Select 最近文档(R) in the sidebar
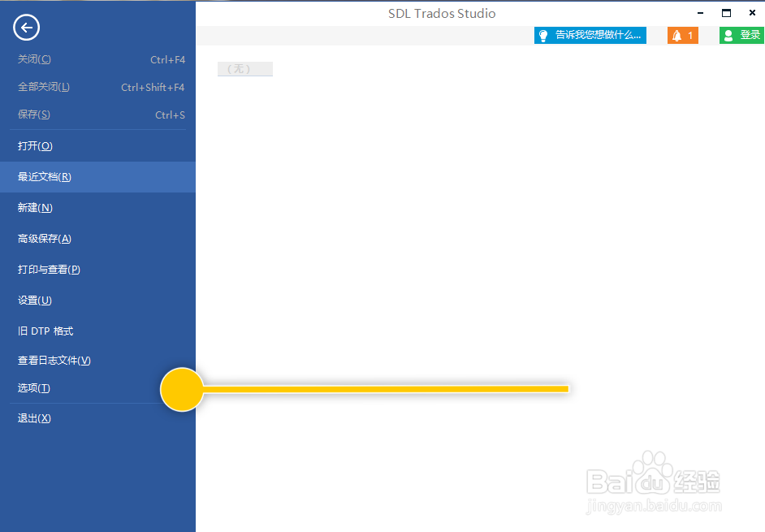The width and height of the screenshot is (765, 532). click(97, 177)
